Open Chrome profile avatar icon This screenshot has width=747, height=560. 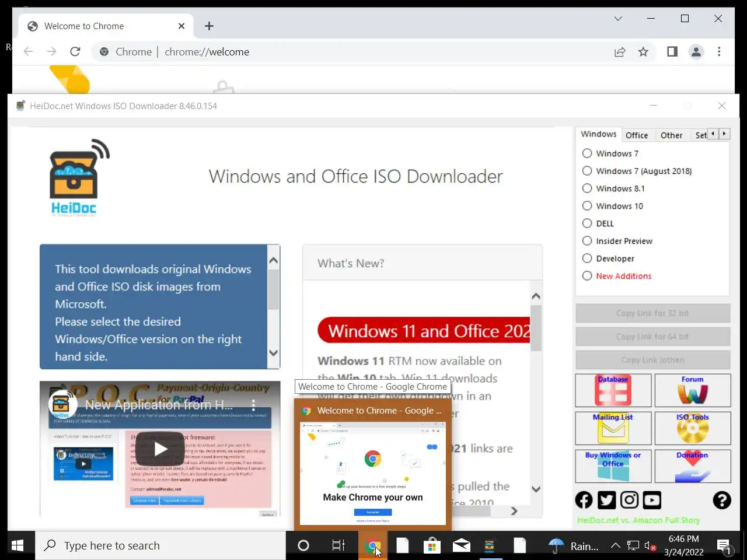coord(696,52)
